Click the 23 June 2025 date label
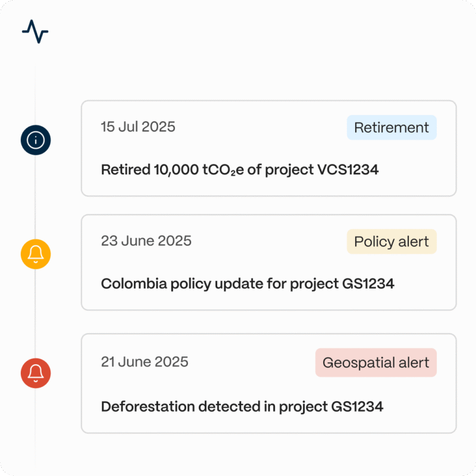 point(146,241)
